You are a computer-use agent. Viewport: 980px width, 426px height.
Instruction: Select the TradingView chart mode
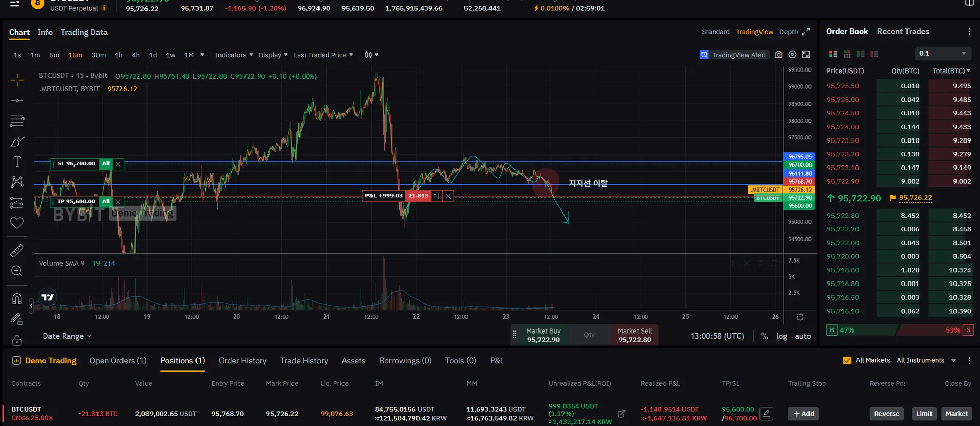pos(754,32)
